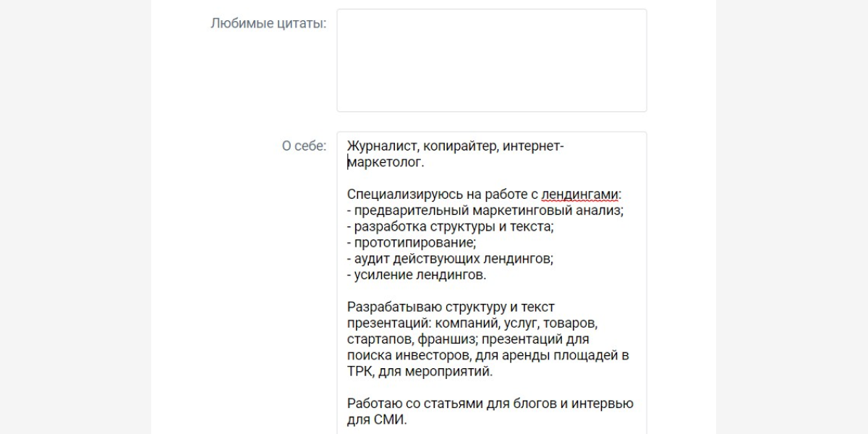Click the Любимые цитаты field label

(x=268, y=23)
